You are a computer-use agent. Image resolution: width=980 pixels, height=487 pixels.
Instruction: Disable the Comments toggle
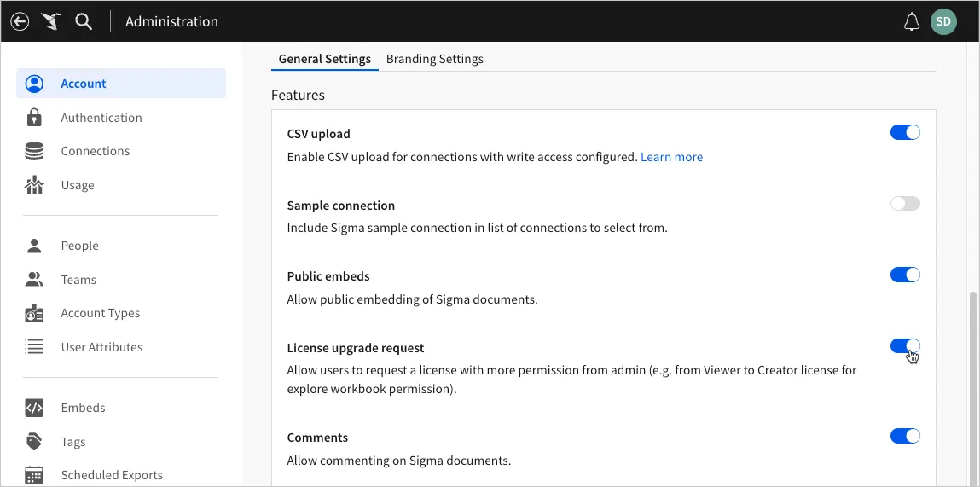pos(905,436)
